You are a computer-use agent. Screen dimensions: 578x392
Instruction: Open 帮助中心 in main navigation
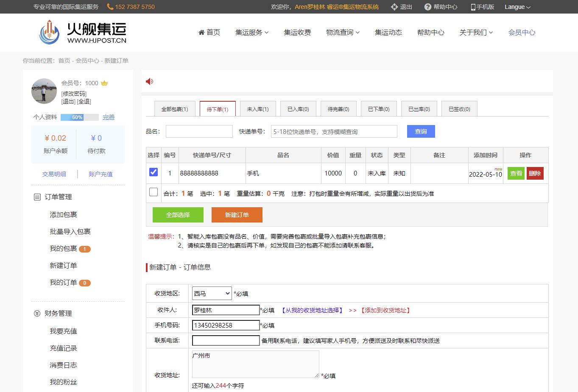(x=430, y=32)
